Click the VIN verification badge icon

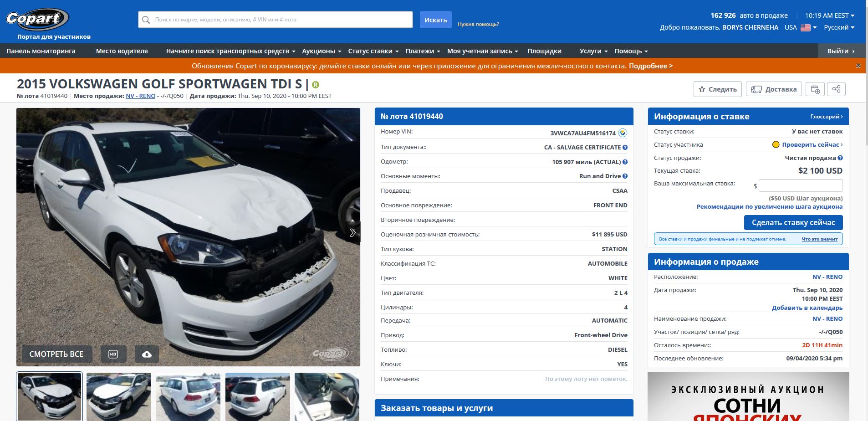623,133
